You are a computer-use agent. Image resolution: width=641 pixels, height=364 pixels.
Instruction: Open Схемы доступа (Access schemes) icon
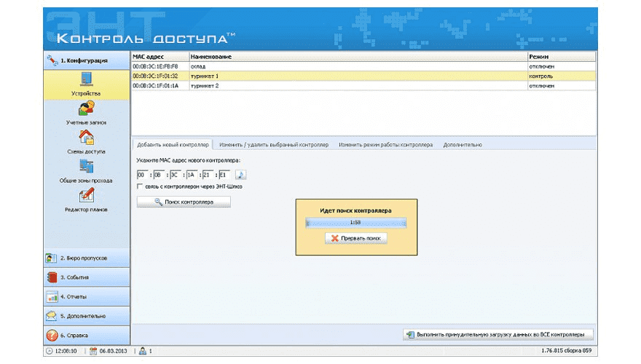[x=86, y=137]
